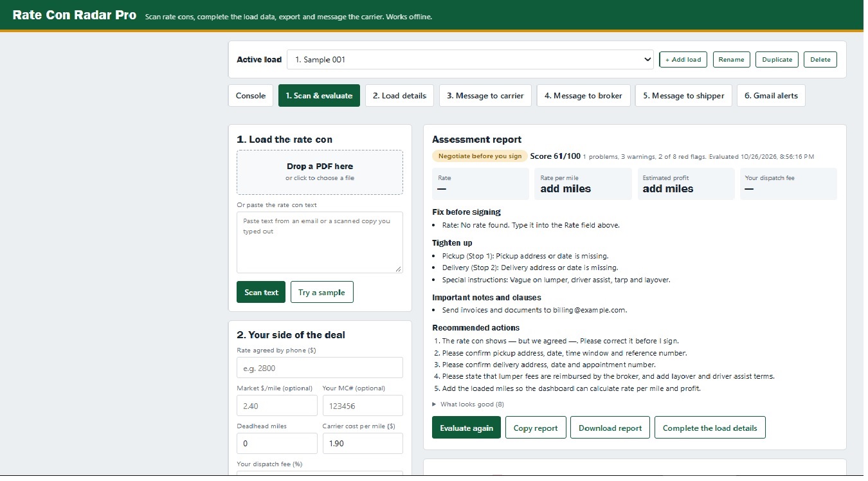The width and height of the screenshot is (868, 481).
Task: Click the 'Download report' button
Action: (610, 428)
